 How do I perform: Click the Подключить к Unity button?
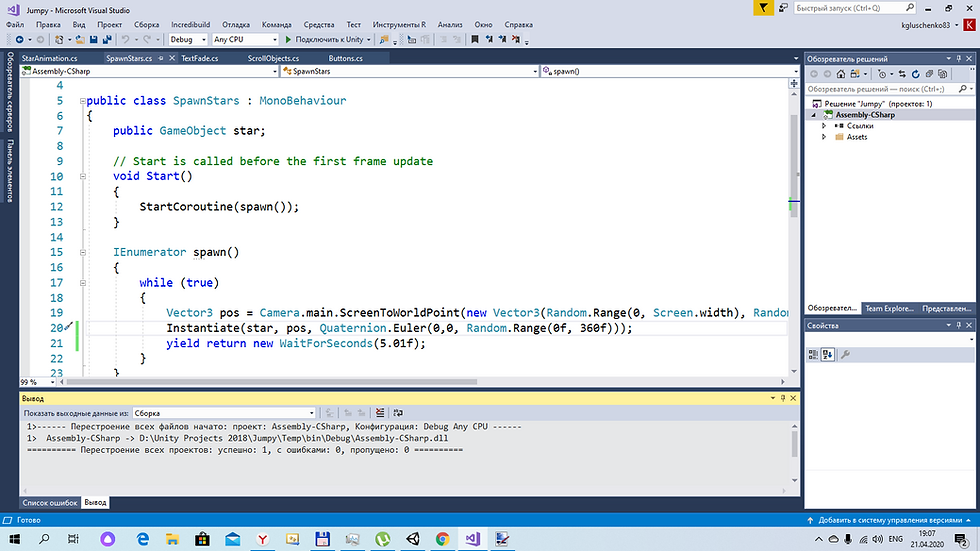[328, 39]
